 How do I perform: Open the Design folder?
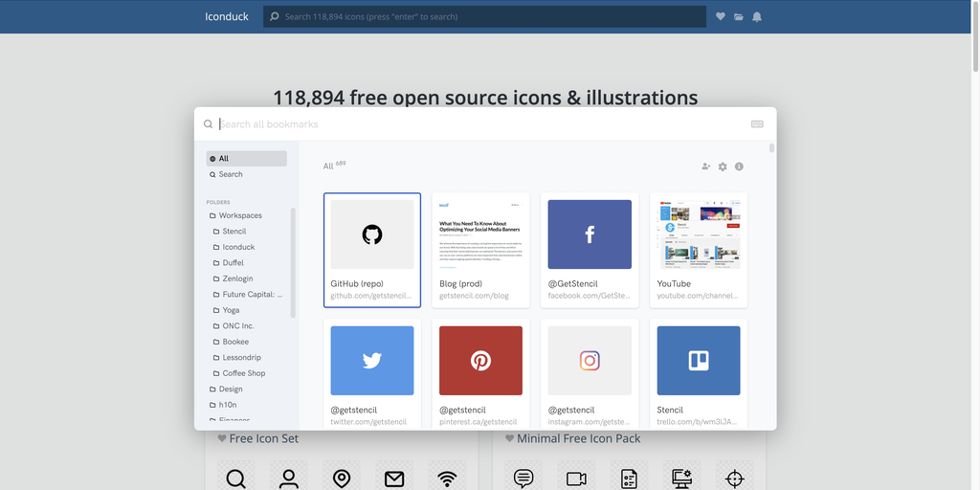click(x=231, y=389)
